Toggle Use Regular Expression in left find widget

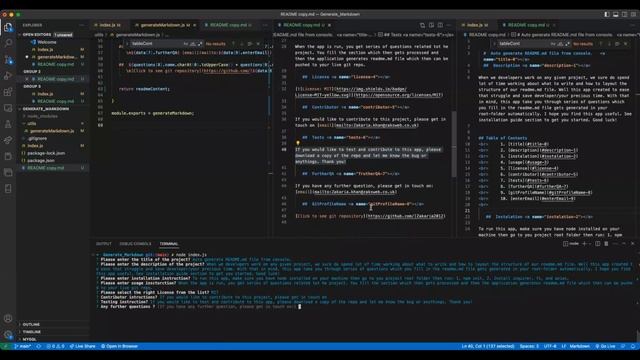pos(200,44)
